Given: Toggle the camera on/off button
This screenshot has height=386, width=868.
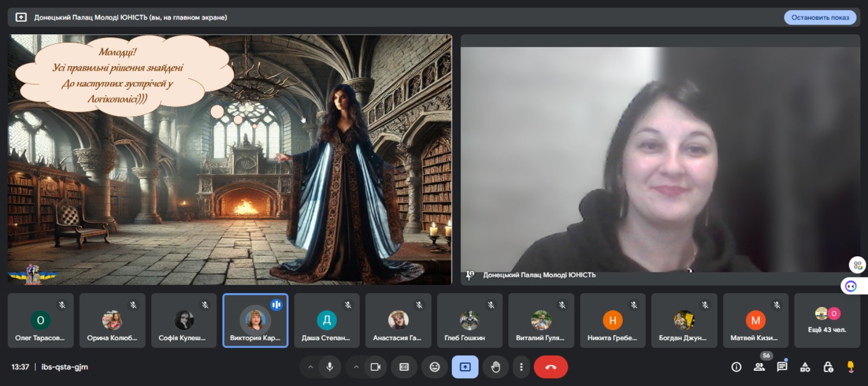Looking at the screenshot, I should [375, 367].
